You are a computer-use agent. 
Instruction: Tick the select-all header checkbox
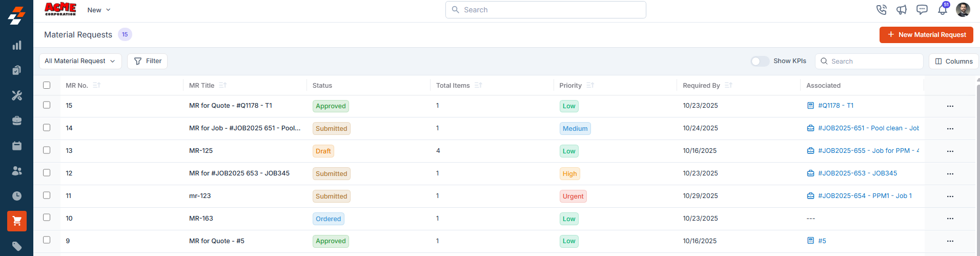coord(47,85)
